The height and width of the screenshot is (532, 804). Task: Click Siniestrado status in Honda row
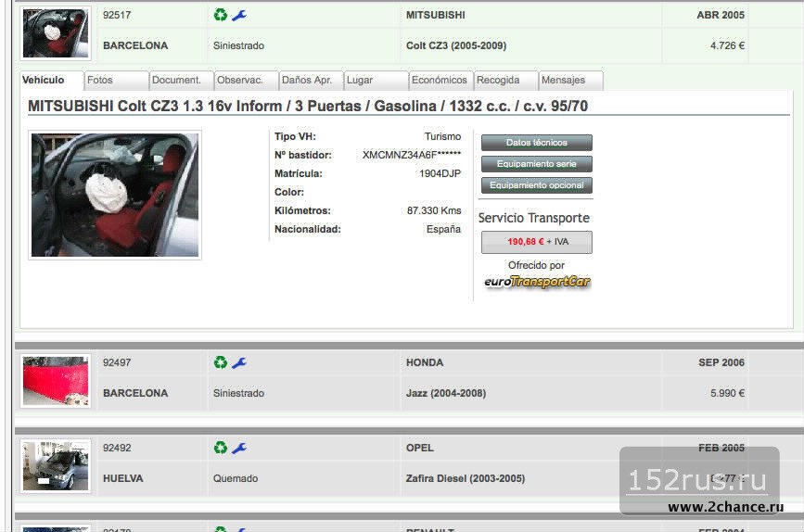pyautogui.click(x=238, y=393)
